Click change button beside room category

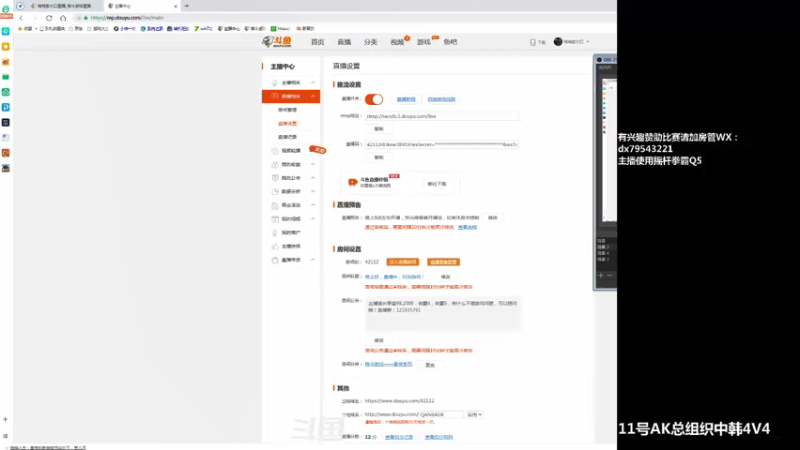(430, 365)
